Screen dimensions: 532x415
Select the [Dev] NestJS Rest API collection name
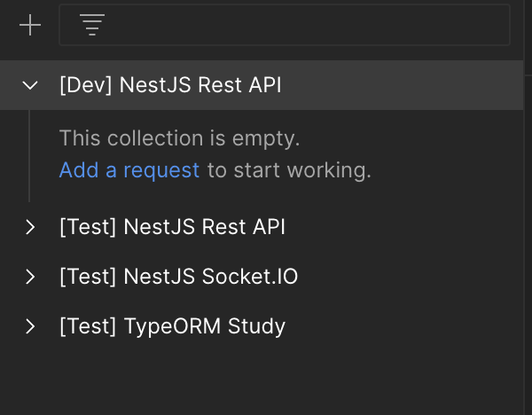point(170,85)
